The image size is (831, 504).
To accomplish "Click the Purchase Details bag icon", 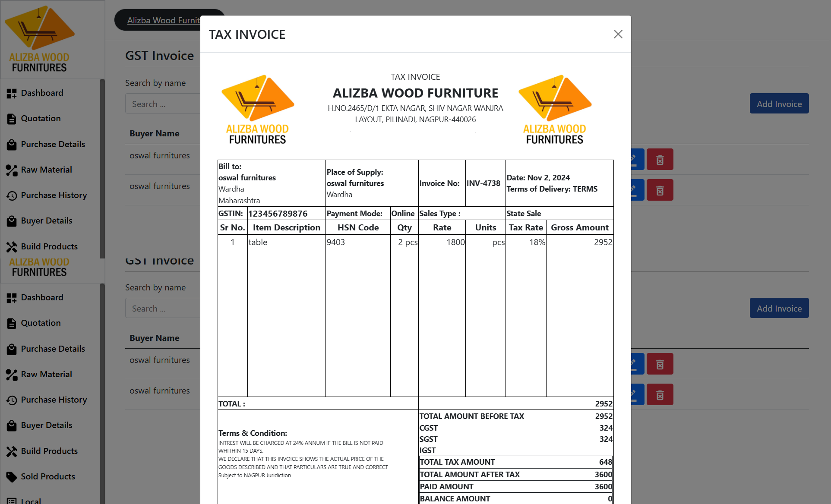I will tap(12, 145).
